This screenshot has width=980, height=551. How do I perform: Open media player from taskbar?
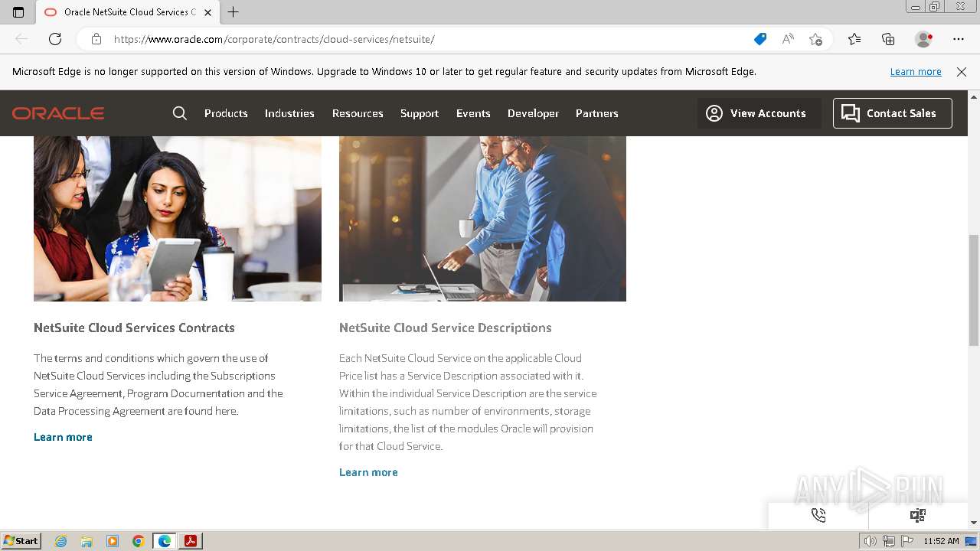point(113,541)
